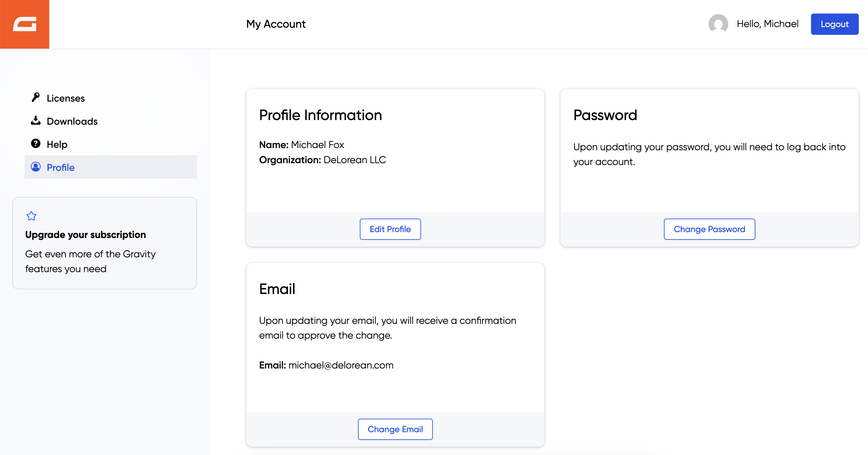
Task: Log out using the Logout button
Action: 834,24
